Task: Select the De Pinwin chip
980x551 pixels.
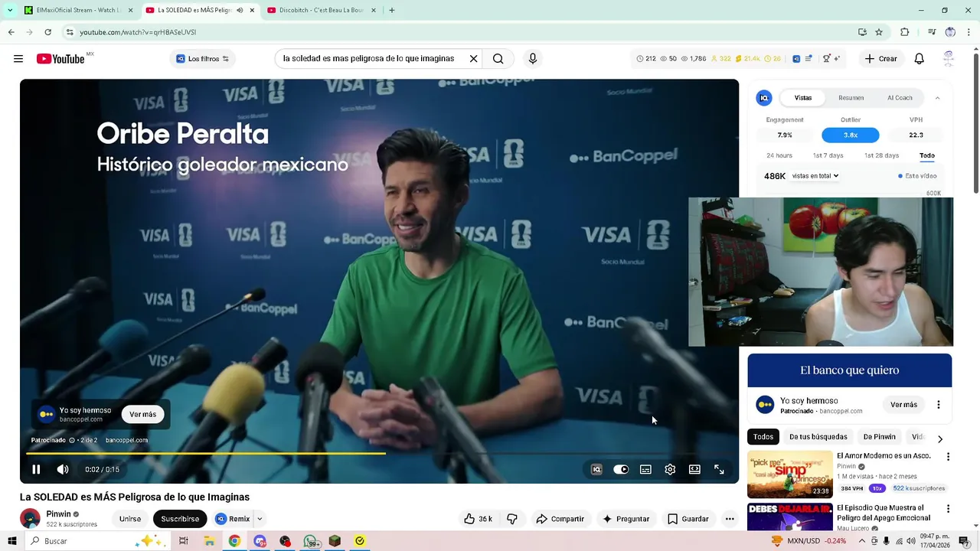Action: [x=879, y=437]
